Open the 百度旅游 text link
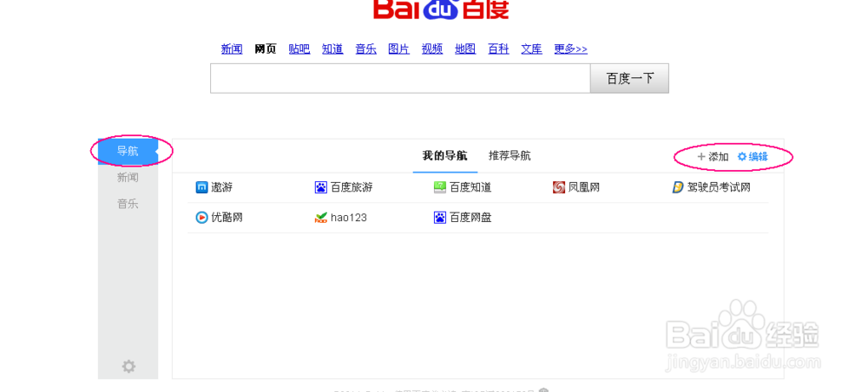Viewport: 868px width, 392px height. coord(352,187)
